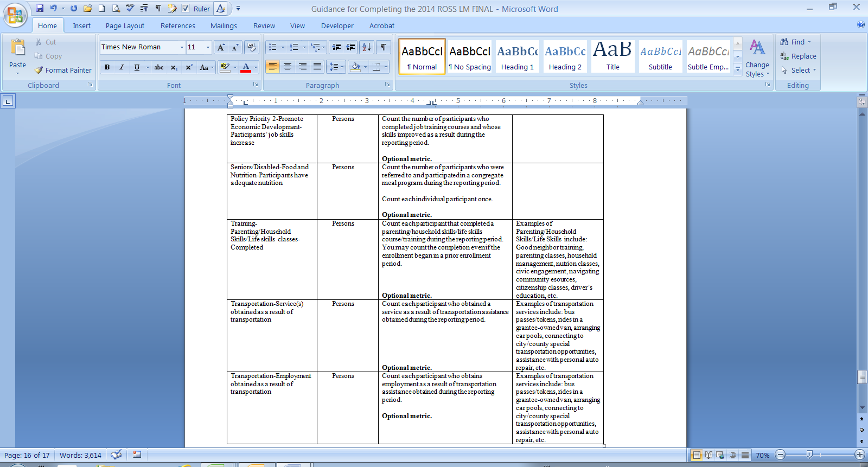Open the Page Layout tab
868x467 pixels.
[x=125, y=25]
